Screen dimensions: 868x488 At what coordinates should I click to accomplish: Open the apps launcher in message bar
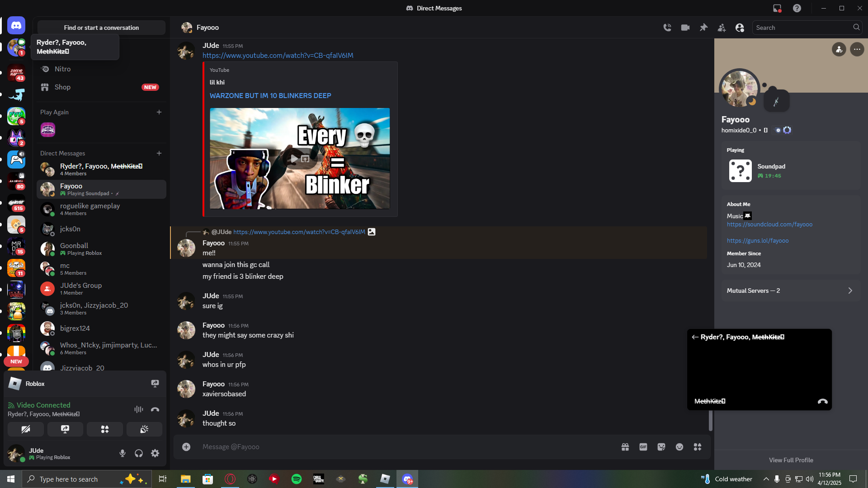(x=698, y=447)
